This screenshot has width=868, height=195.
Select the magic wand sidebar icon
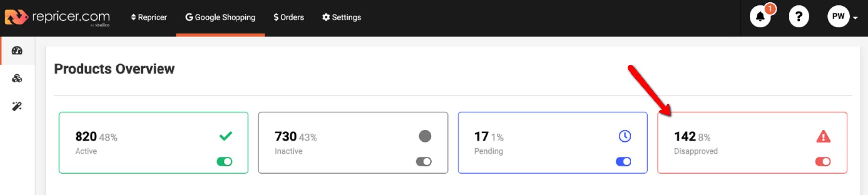17,106
